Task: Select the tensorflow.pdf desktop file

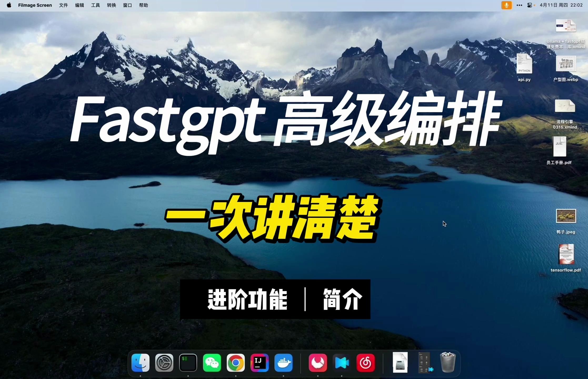Action: click(566, 258)
